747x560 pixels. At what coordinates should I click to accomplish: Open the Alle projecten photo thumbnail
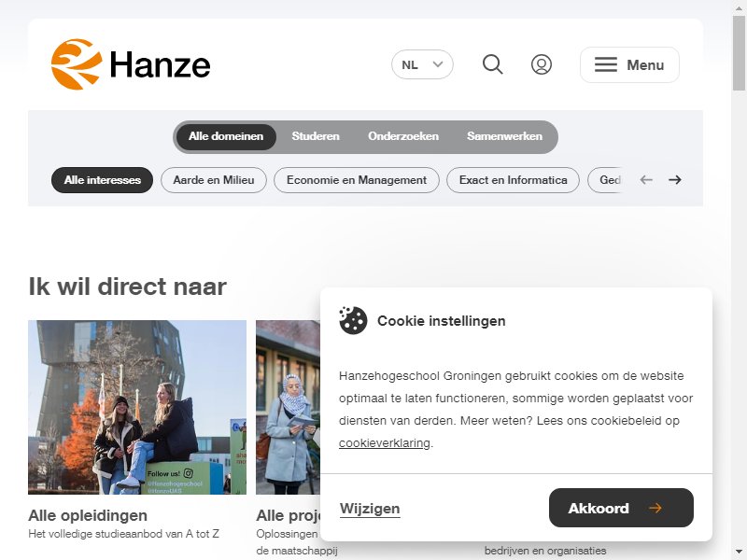288,407
